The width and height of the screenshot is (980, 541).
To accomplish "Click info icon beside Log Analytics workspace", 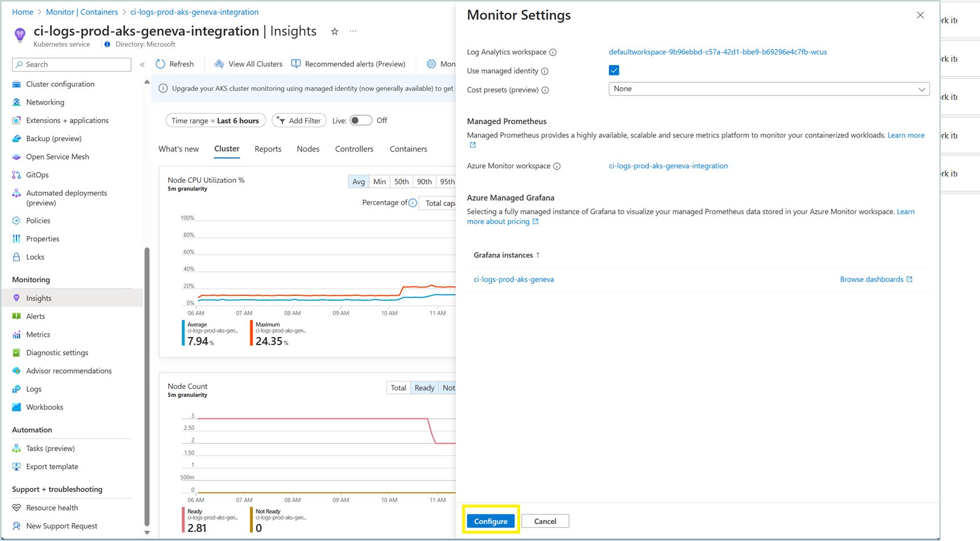I will point(553,52).
